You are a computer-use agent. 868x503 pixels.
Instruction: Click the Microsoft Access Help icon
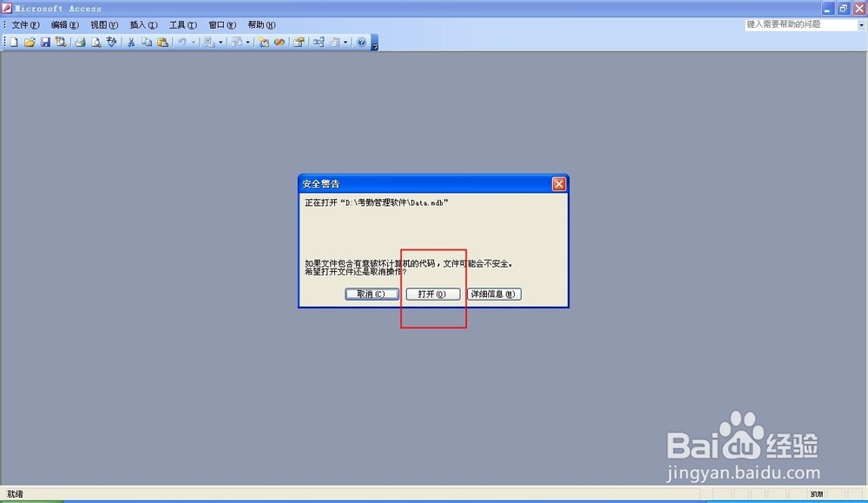click(361, 42)
